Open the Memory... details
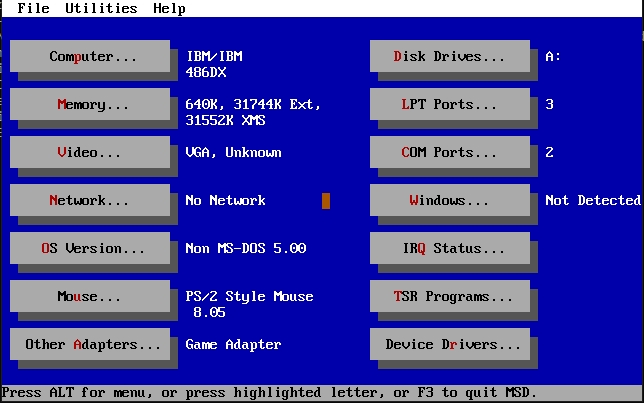 [90, 104]
